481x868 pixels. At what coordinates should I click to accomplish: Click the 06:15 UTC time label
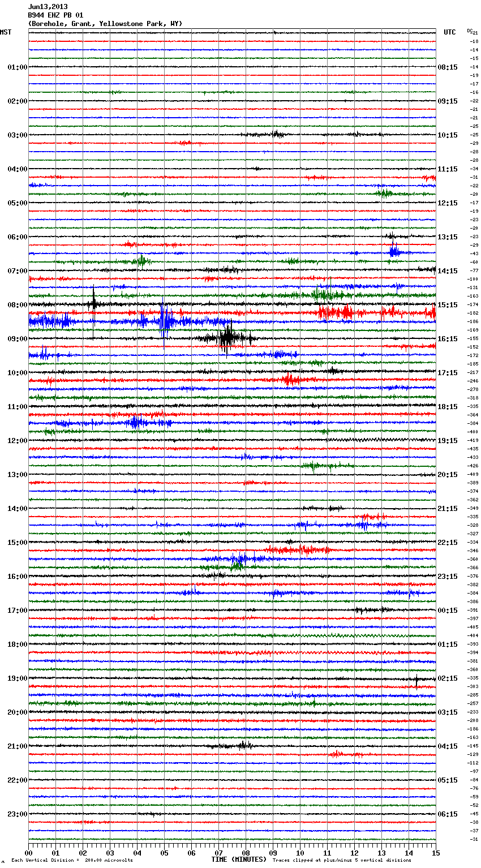448,814
